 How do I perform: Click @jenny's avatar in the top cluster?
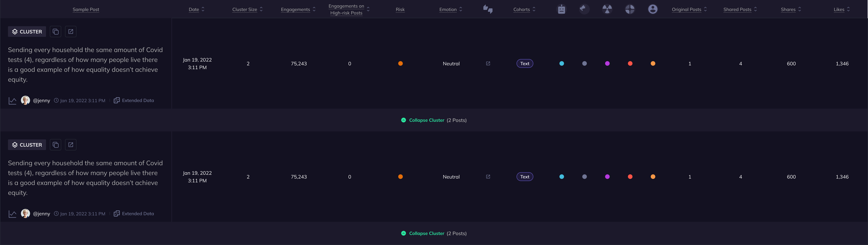[25, 100]
